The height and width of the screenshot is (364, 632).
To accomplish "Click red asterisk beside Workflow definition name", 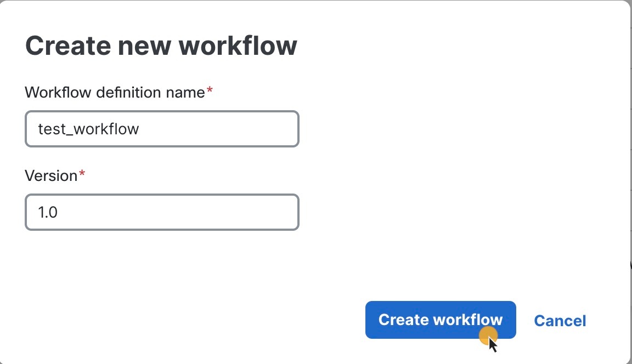I will tap(210, 90).
